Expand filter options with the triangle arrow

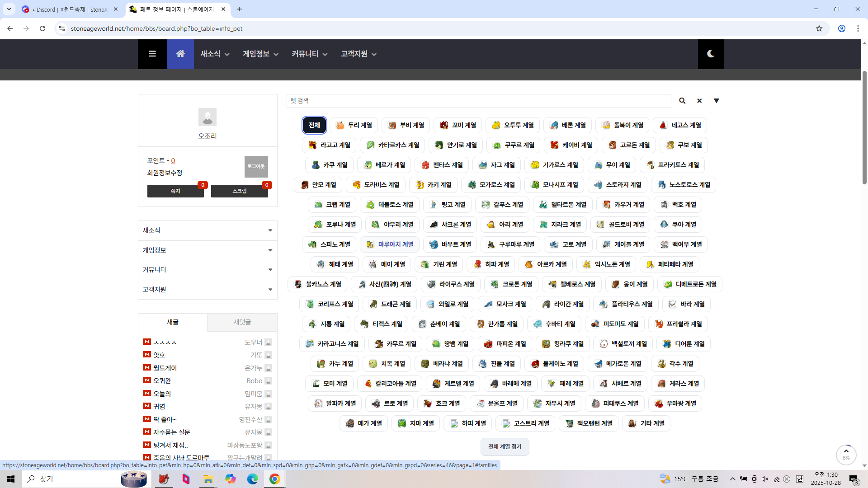(x=716, y=101)
